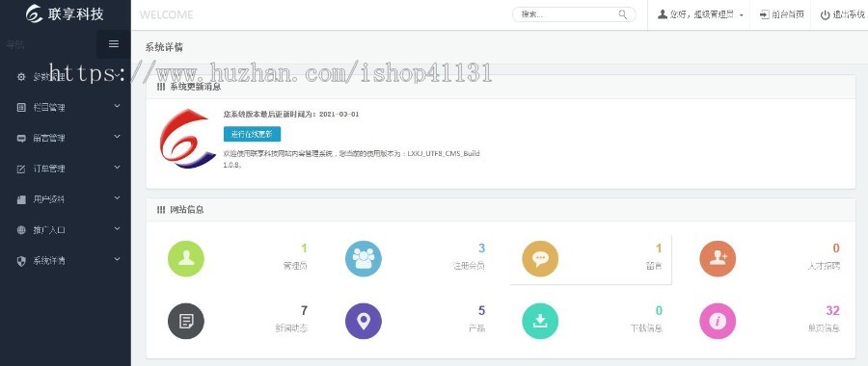Click the bars icon beside 网站信息

click(x=160, y=210)
